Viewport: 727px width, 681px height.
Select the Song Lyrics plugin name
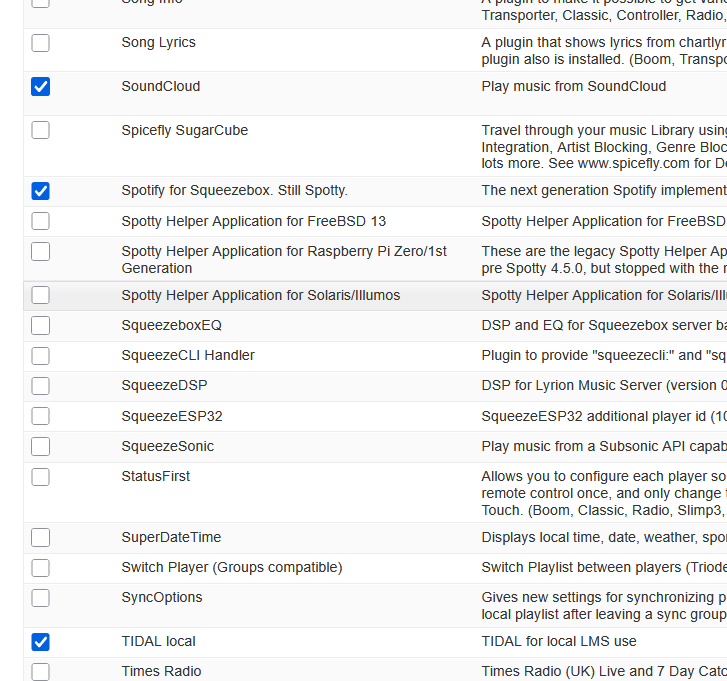[159, 43]
